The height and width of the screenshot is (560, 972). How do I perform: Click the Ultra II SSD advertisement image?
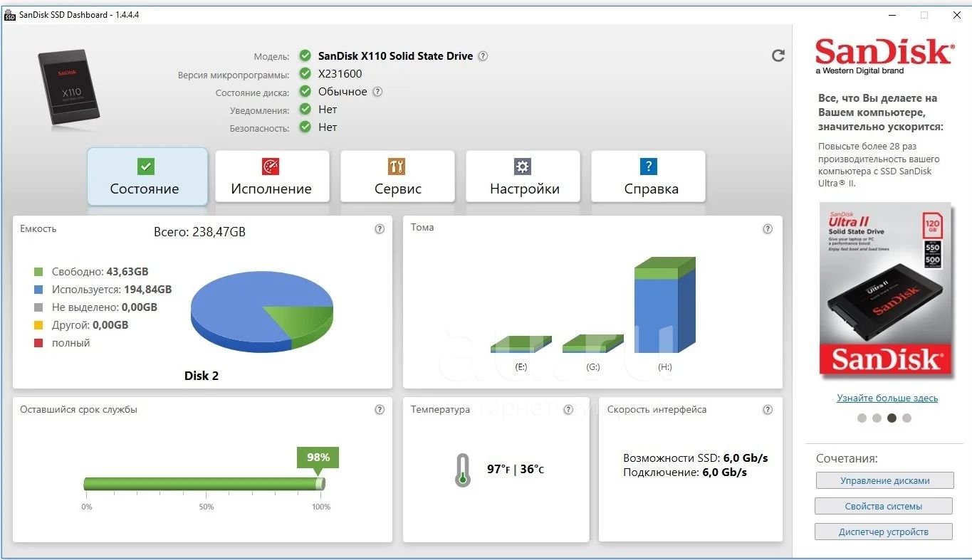pos(886,289)
